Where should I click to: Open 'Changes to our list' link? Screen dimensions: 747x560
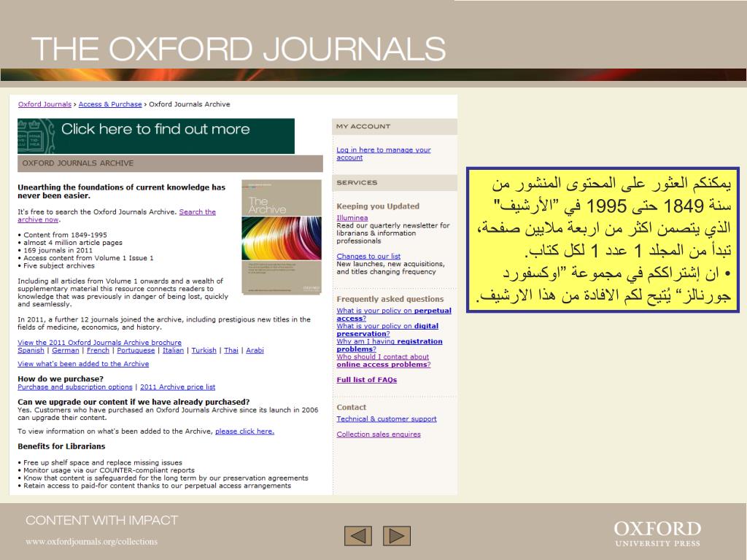click(368, 256)
